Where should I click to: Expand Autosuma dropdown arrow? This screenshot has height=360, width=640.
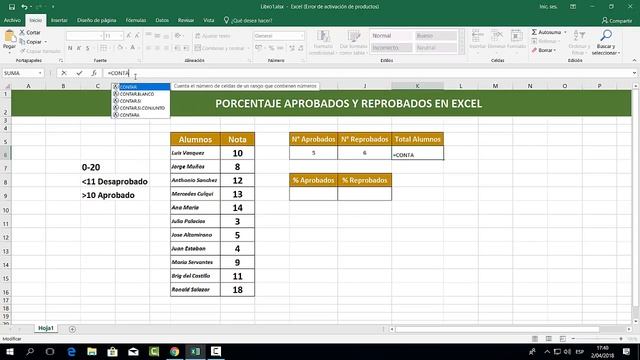point(565,32)
